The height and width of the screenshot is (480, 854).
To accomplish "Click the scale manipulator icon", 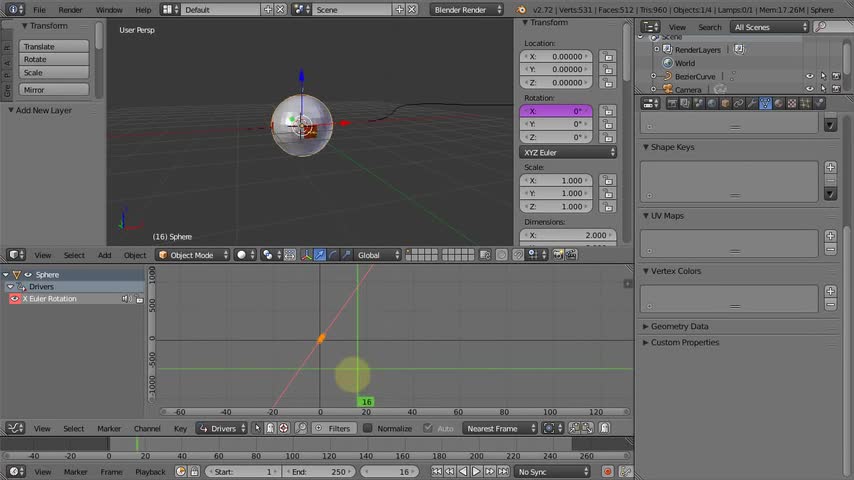I will tap(346, 255).
